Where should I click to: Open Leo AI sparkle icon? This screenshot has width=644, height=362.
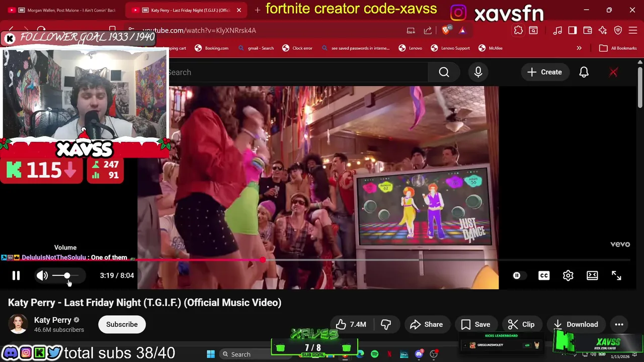603,30
